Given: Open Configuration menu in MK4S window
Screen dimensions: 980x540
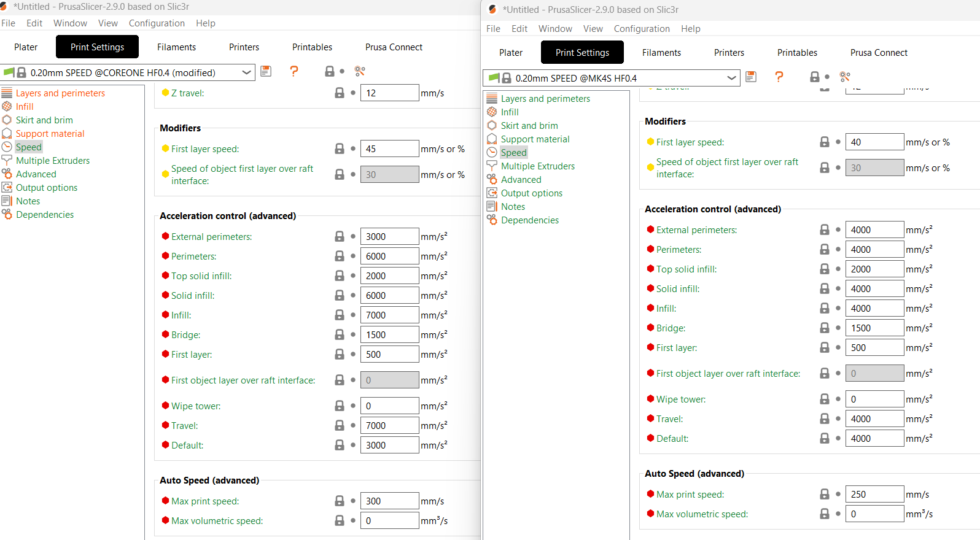Looking at the screenshot, I should tap(641, 29).
